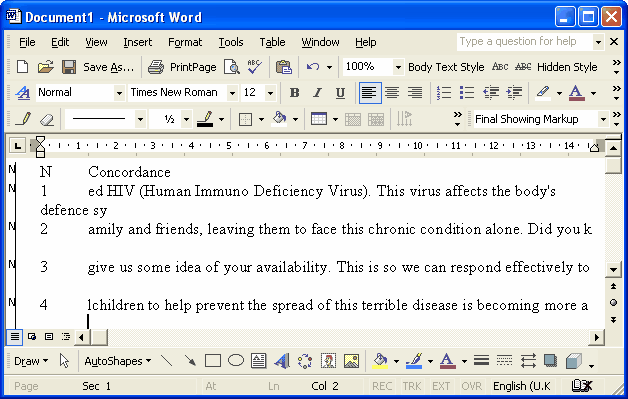Select the table Eraser tool

(x=47, y=119)
